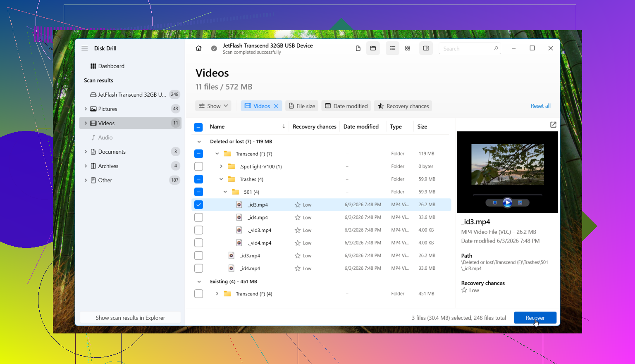The image size is (635, 364).
Task: Select the grid thumbnails view icon
Action: (x=408, y=48)
